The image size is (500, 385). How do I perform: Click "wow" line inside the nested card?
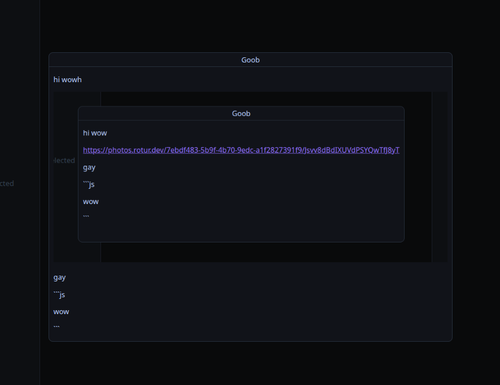click(91, 202)
